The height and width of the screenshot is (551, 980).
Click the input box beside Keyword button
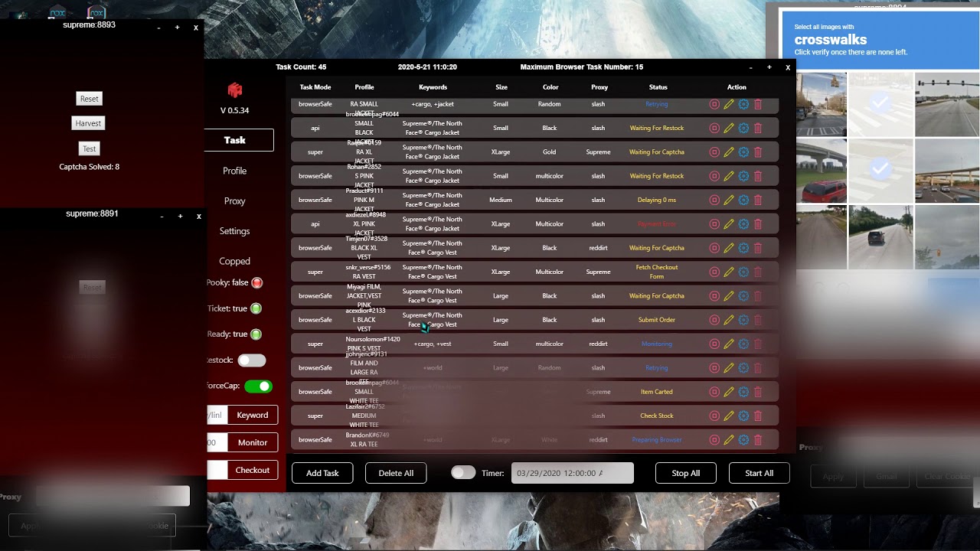pyautogui.click(x=217, y=415)
